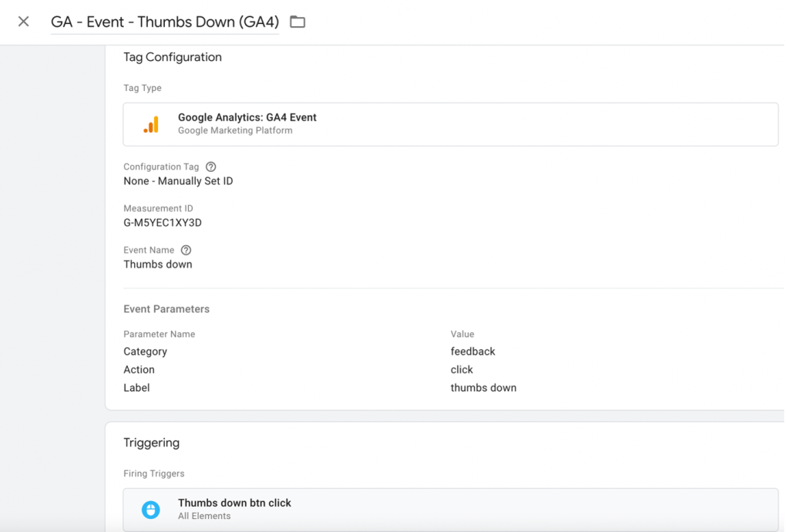Select the Label parameter name
This screenshot has width=787, height=532.
click(x=136, y=388)
